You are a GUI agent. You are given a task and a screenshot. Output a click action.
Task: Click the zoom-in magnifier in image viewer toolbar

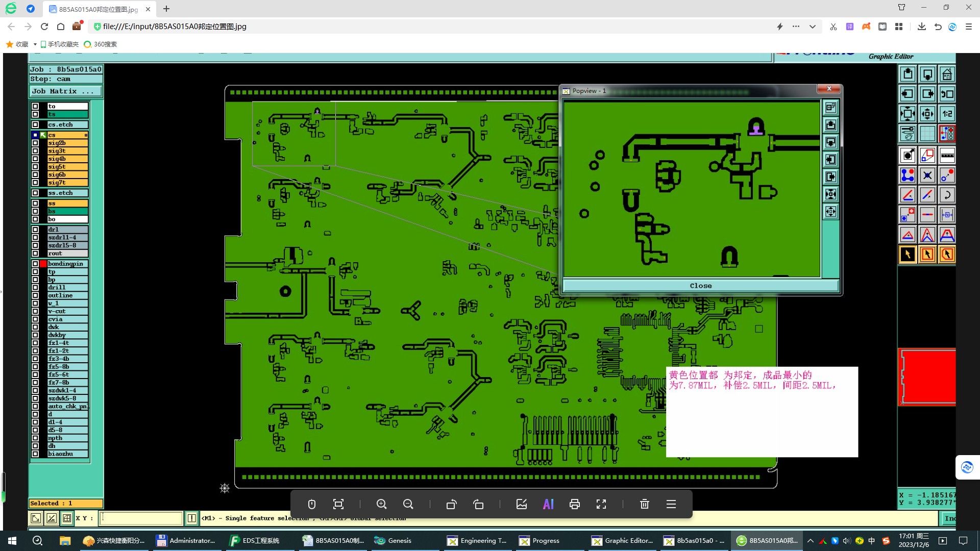point(381,504)
